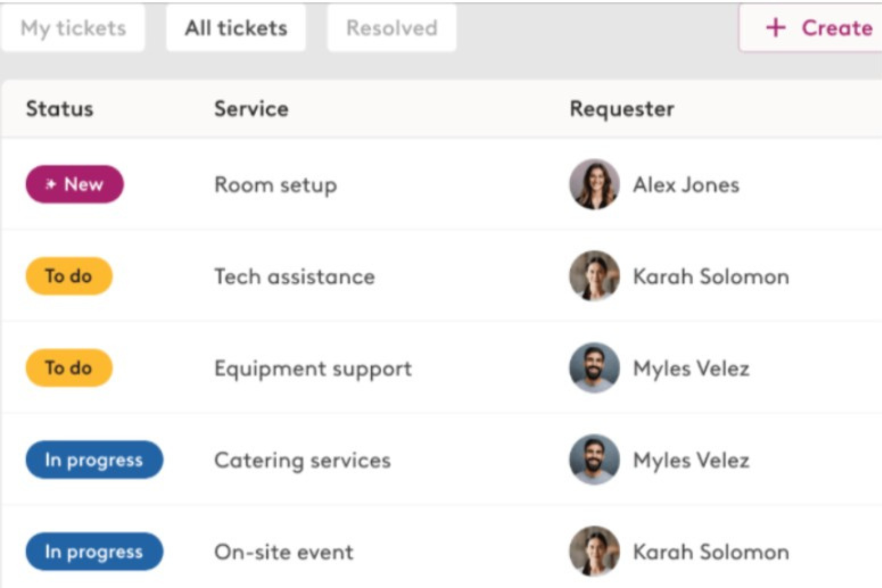
Task: Click Karah Solomon's avatar in On-site event row
Action: pyautogui.click(x=594, y=552)
